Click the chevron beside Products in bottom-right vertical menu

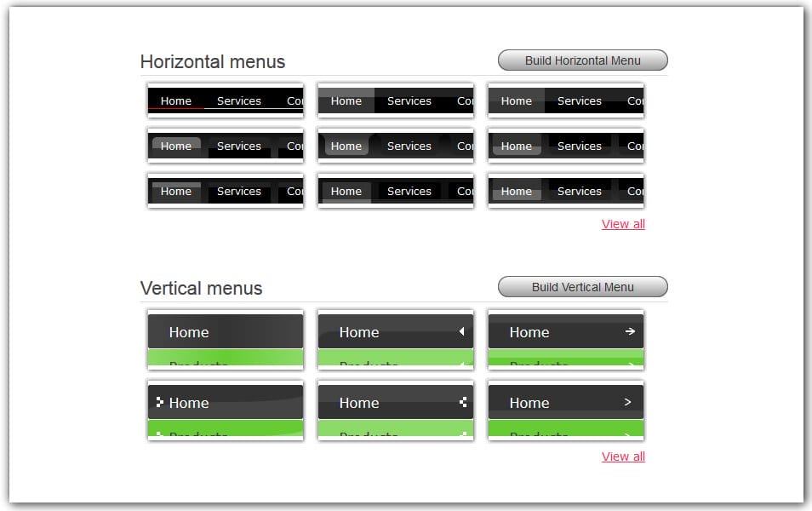coord(627,434)
